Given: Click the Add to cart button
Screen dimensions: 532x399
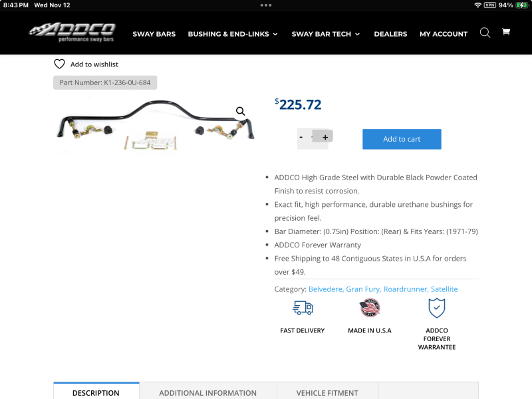Looking at the screenshot, I should coord(402,139).
